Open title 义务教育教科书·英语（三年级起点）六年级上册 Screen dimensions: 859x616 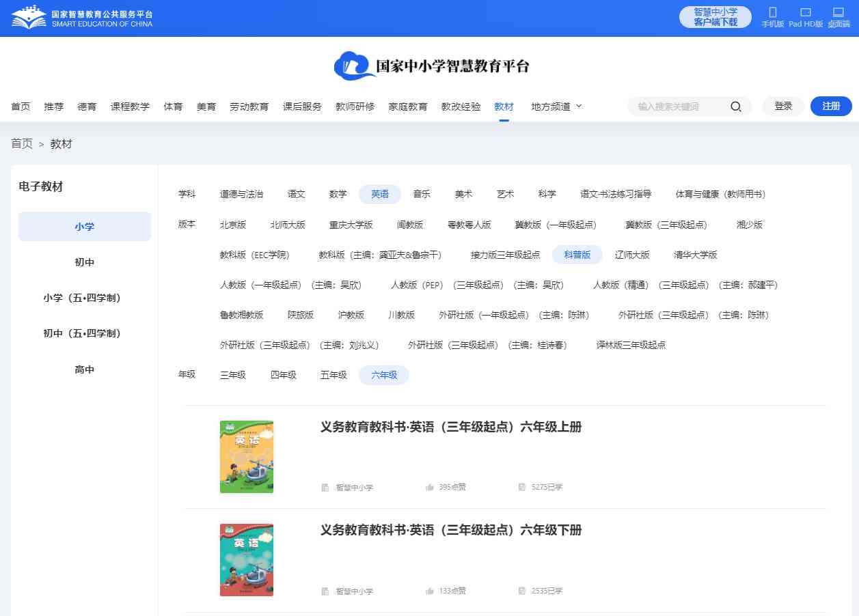(x=451, y=427)
